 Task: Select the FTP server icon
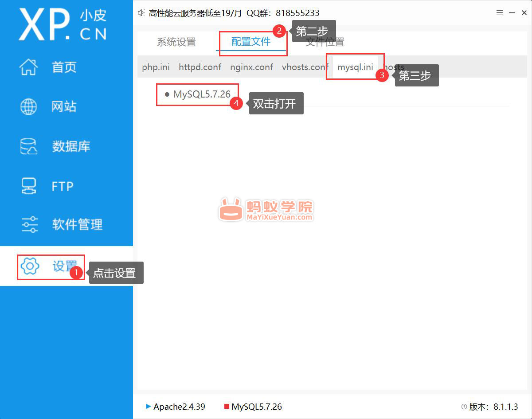pyautogui.click(x=29, y=186)
